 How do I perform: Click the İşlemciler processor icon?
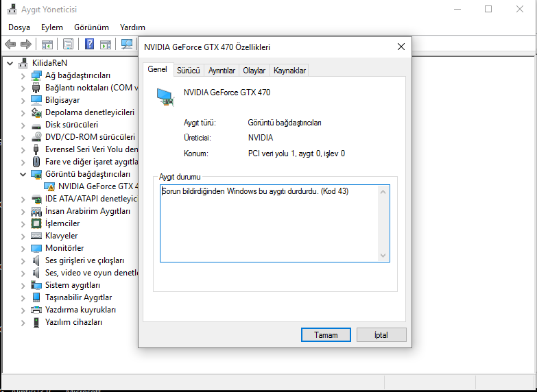coord(36,223)
